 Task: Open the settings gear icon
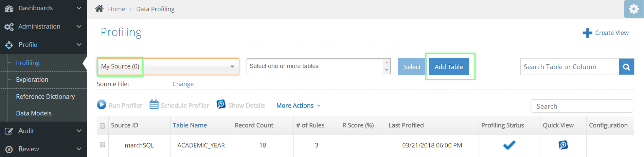[634, 9]
